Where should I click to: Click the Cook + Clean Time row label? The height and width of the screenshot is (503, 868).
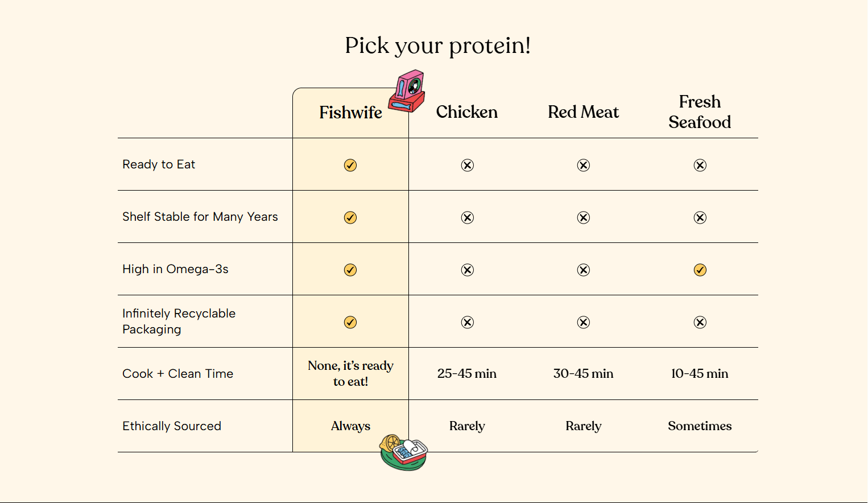pos(178,374)
